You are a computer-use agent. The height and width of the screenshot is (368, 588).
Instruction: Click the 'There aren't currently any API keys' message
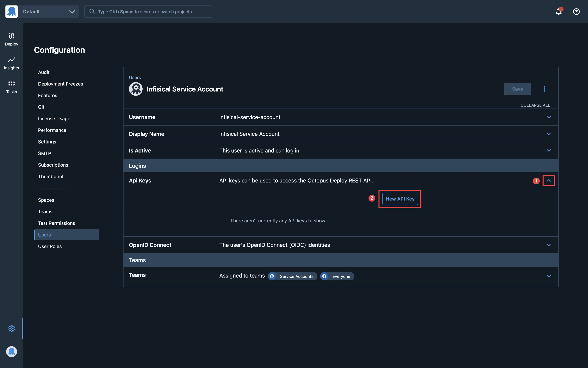click(x=278, y=220)
